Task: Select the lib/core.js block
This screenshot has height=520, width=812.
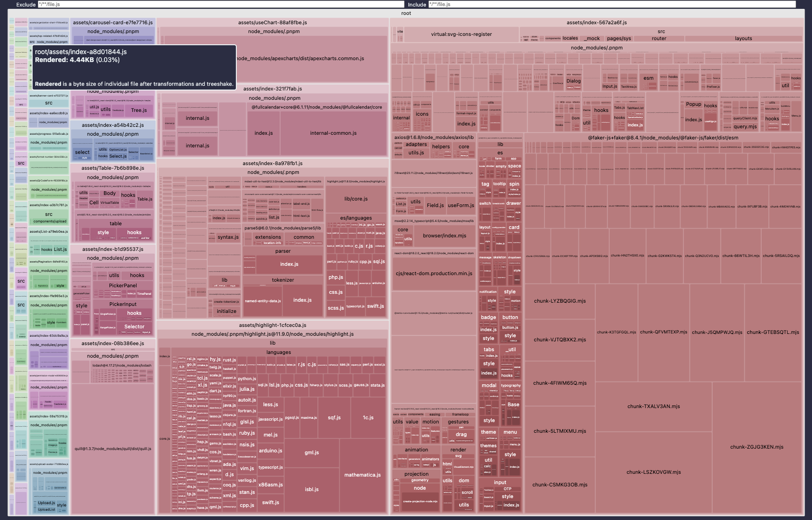Action: pos(356,199)
